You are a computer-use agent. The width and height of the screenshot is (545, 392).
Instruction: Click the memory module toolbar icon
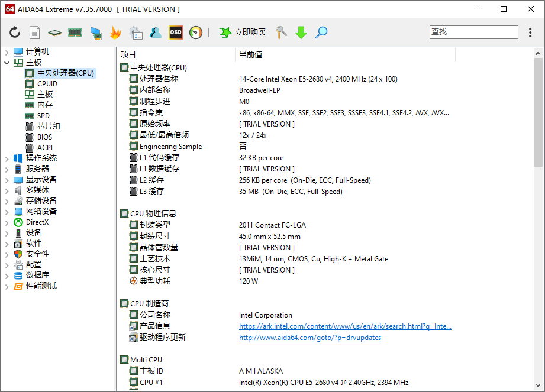[75, 33]
